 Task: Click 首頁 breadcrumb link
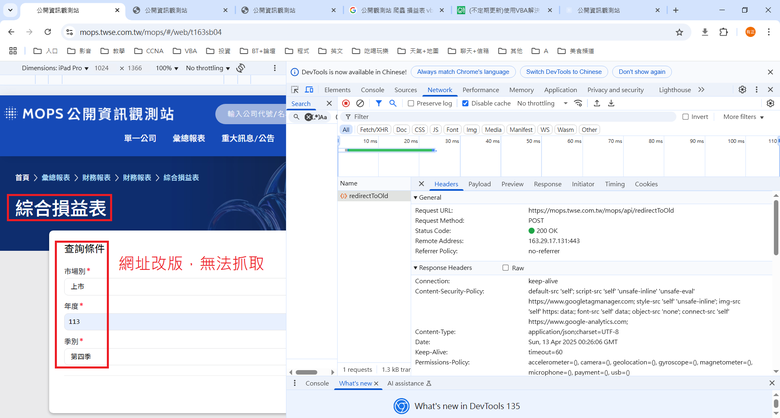(22, 178)
